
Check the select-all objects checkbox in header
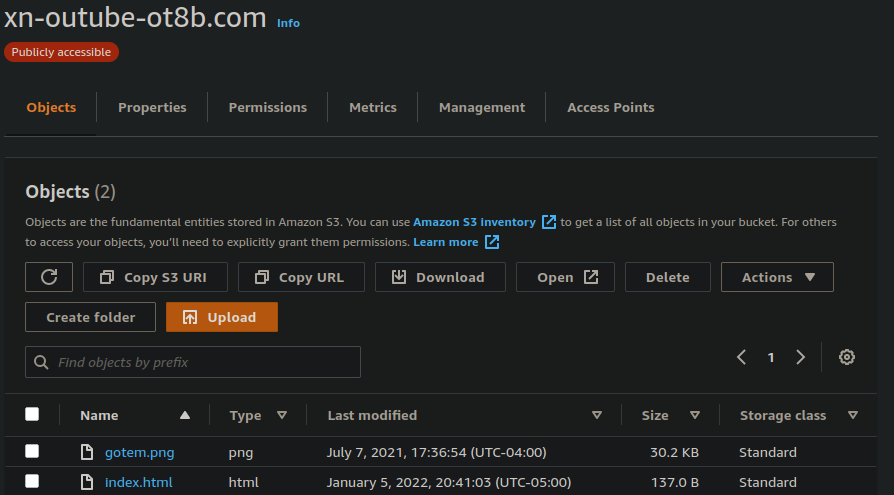32,414
